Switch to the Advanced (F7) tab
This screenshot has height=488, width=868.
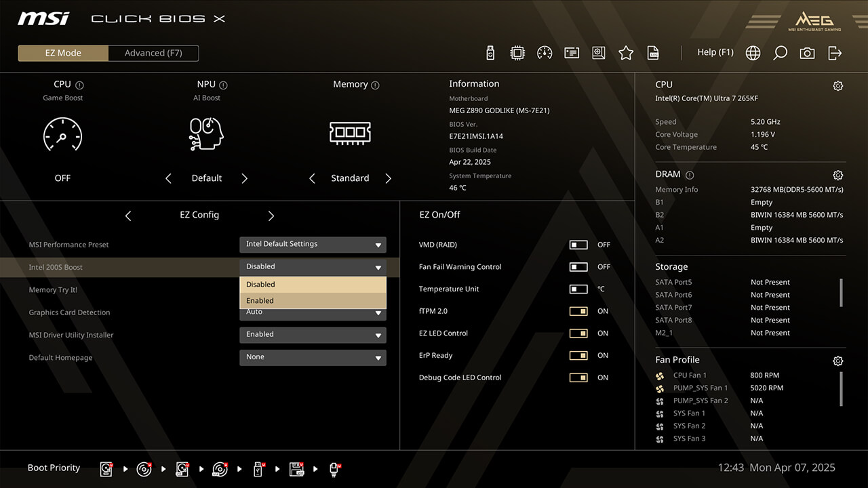click(153, 53)
